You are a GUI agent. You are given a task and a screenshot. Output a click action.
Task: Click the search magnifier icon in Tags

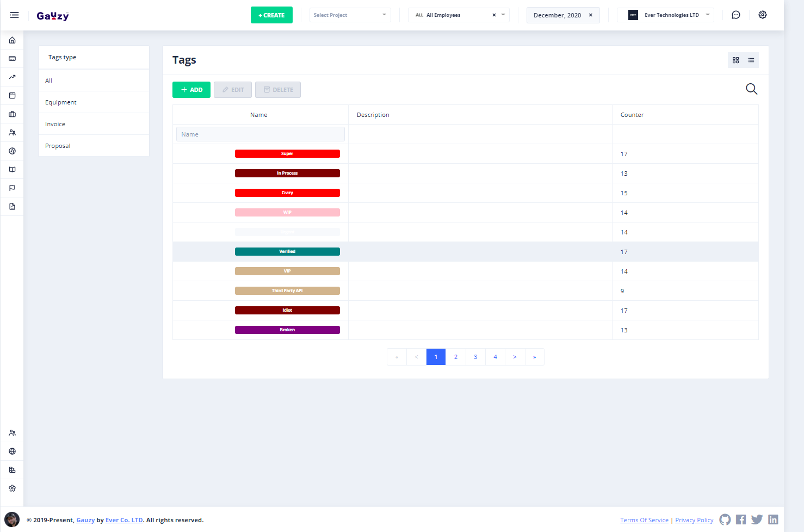coord(751,89)
